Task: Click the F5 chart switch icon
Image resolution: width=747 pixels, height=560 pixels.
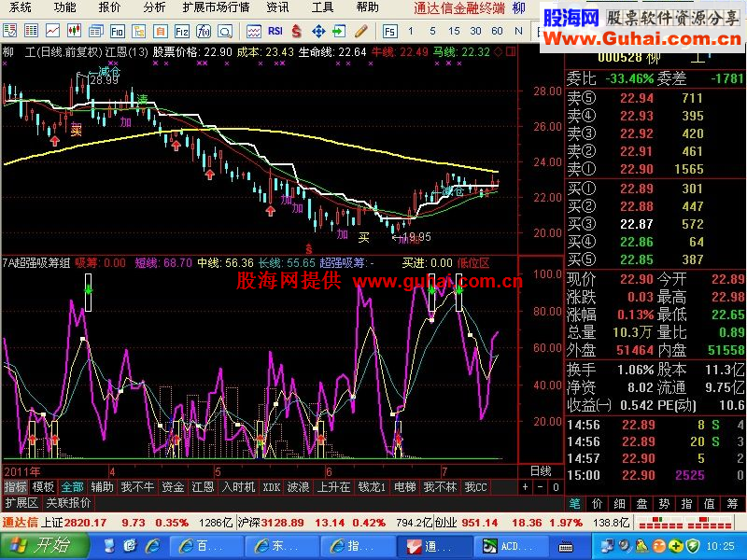Action: tap(389, 31)
